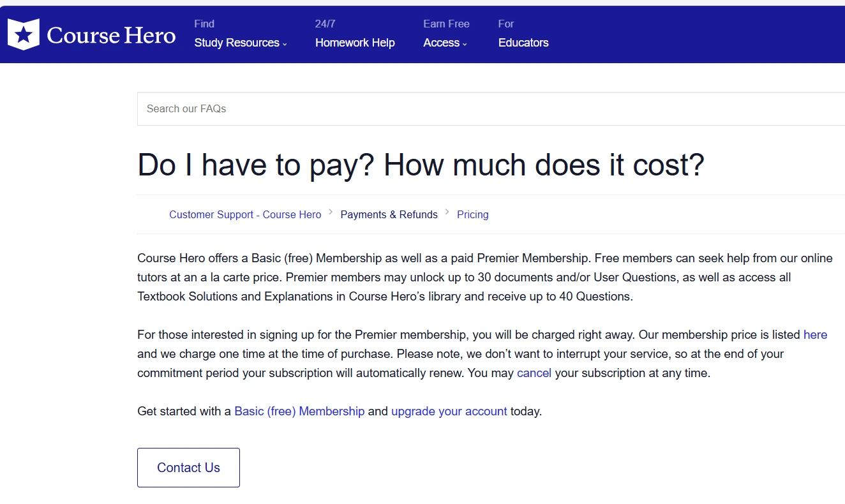Open the For Educators page
This screenshot has width=845, height=504.
(523, 42)
